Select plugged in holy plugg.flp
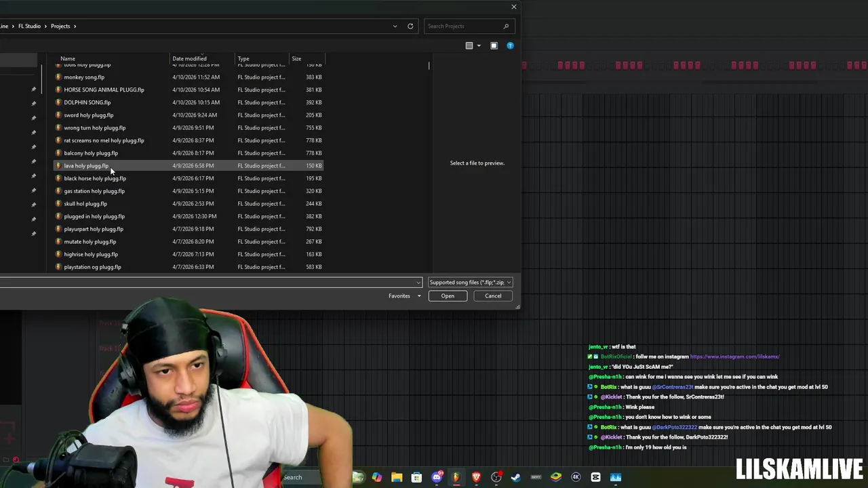Image resolution: width=868 pixels, height=488 pixels. (189, 216)
